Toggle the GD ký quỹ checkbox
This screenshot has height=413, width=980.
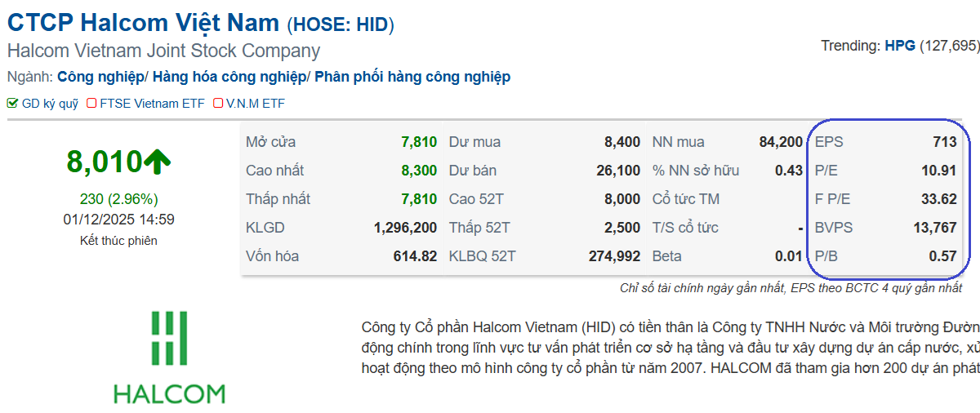pos(12,104)
